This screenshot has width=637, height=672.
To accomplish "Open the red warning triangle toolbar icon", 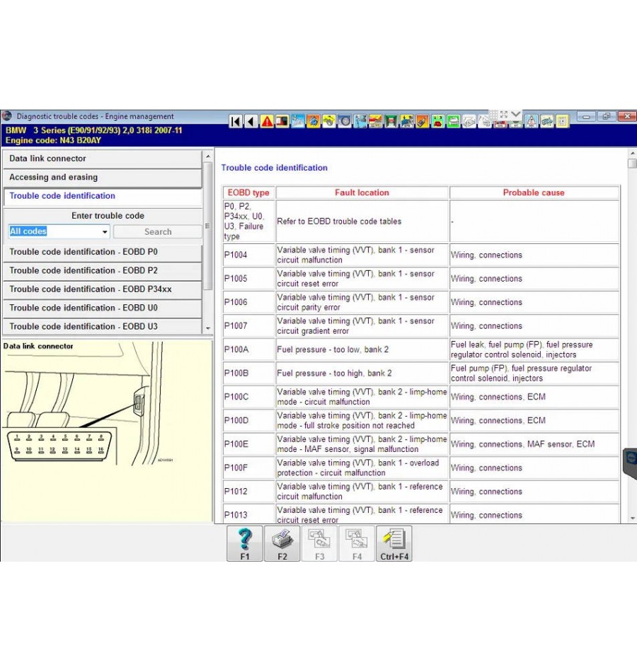I will click(267, 121).
